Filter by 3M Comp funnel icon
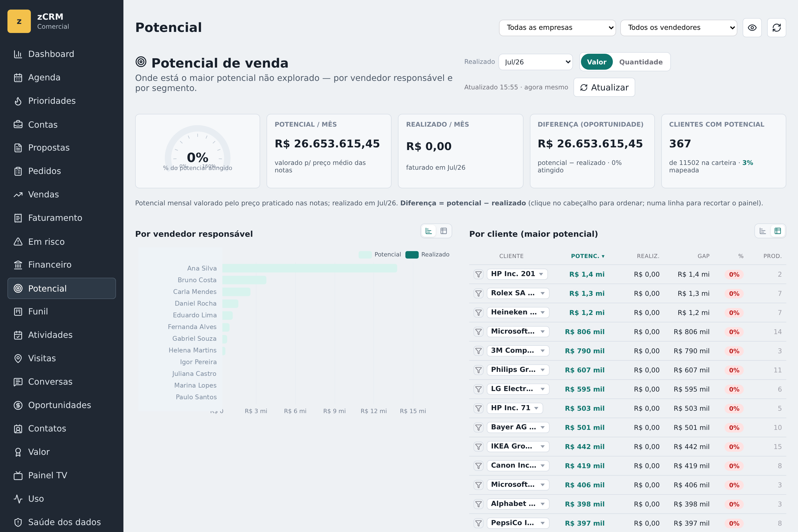The image size is (798, 532). (478, 351)
